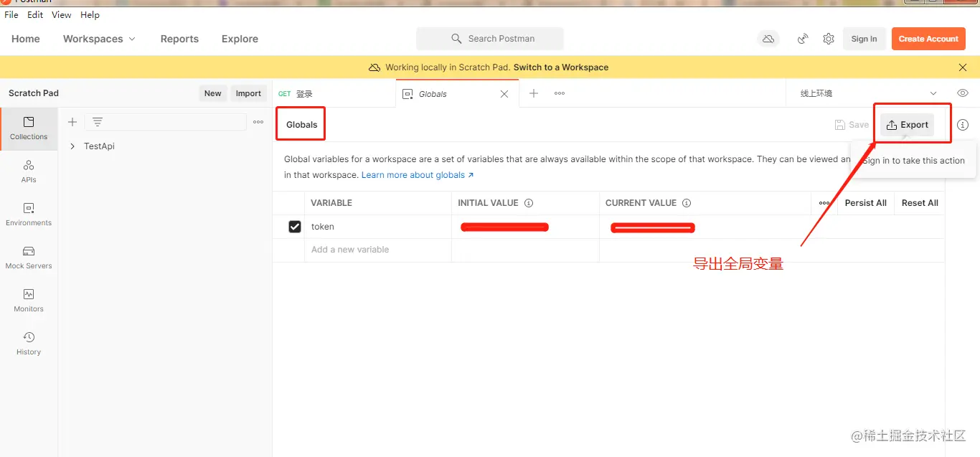The height and width of the screenshot is (457, 980).
Task: Open tab bar more options ellipsis
Action: point(560,93)
